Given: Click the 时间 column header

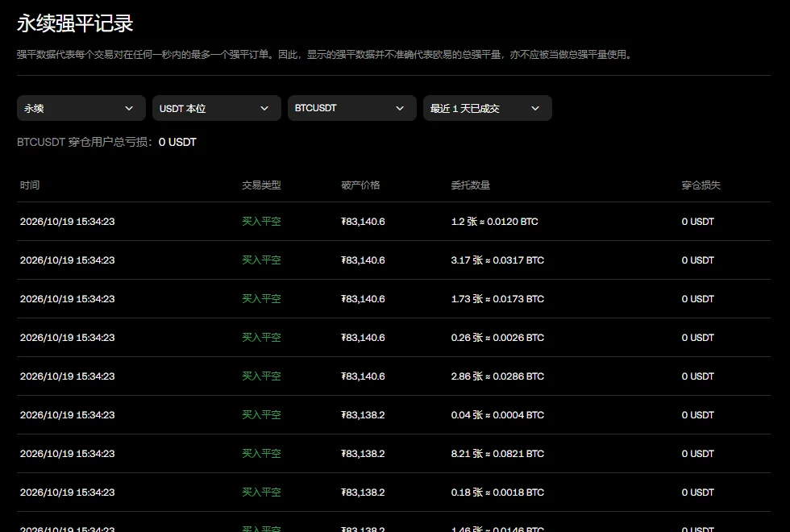Looking at the screenshot, I should pos(30,185).
